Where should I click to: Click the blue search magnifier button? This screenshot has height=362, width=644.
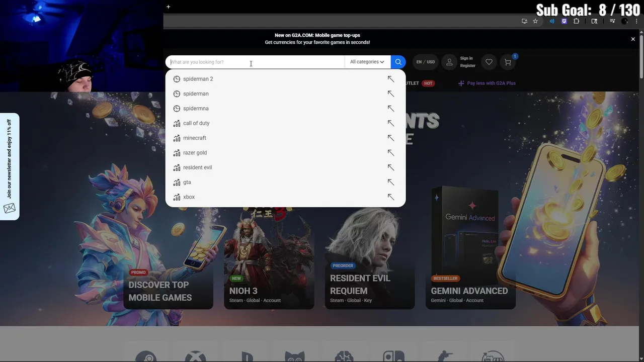click(398, 62)
